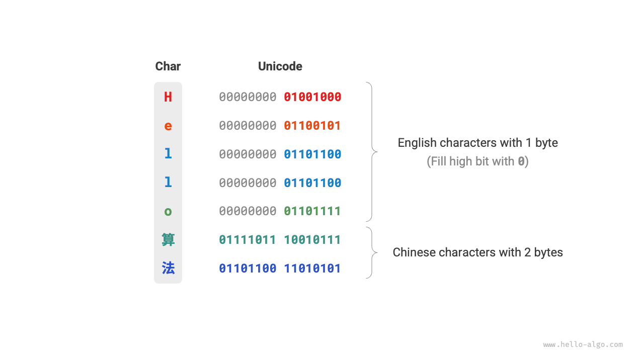Click the red binary 01001000
Image resolution: width=644 pixels, height=362 pixels.
pos(312,97)
